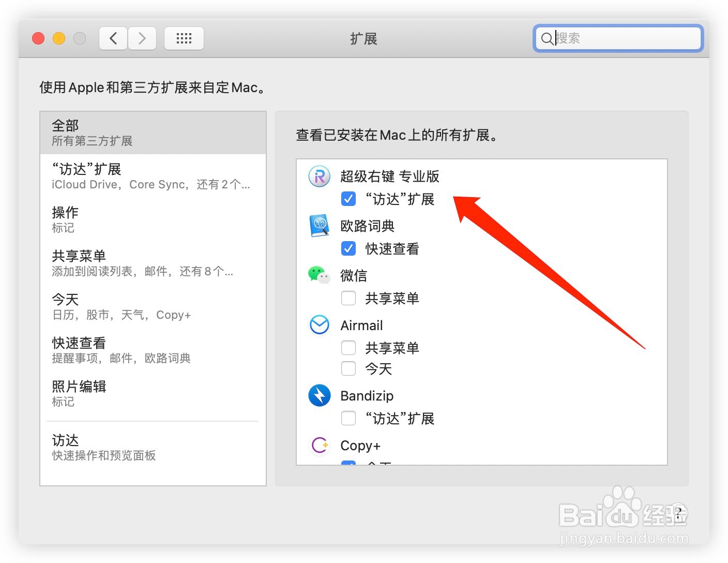Select “访达”扩展 category in sidebar
This screenshot has height=563, width=728.
[153, 176]
